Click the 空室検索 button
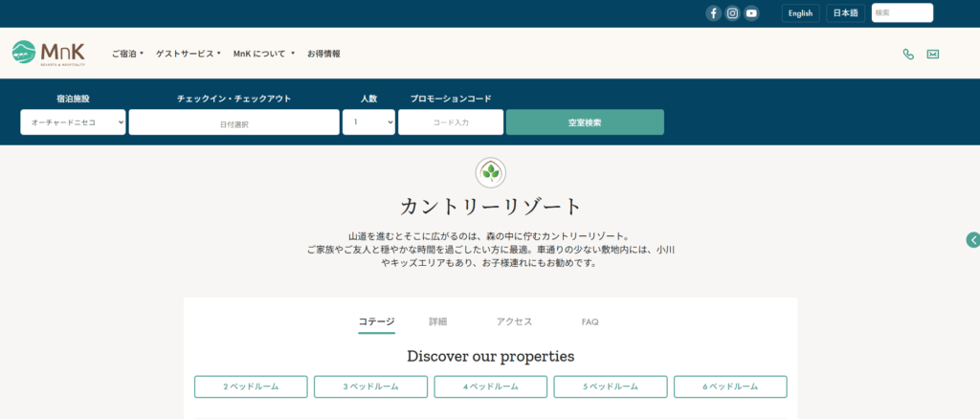Viewport: 980px width, 419px height. coord(585,122)
